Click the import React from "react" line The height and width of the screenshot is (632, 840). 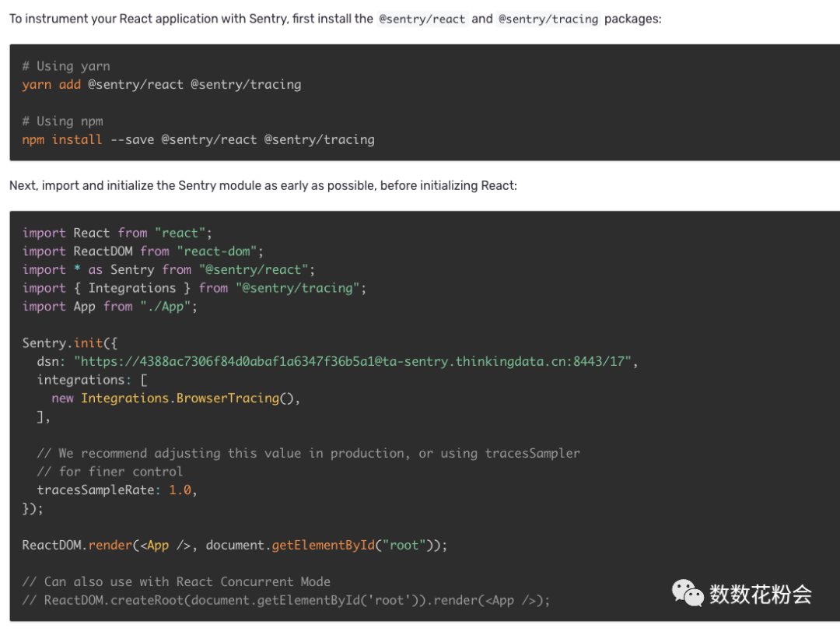click(117, 233)
